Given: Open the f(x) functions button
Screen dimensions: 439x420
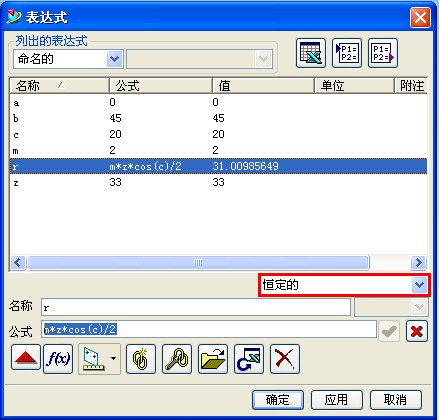Looking at the screenshot, I should point(58,359).
